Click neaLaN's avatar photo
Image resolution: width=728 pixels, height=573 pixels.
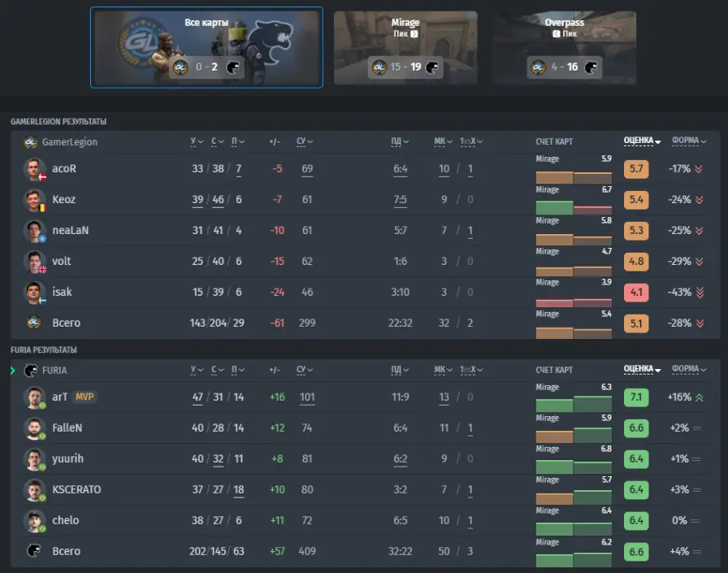(34, 230)
